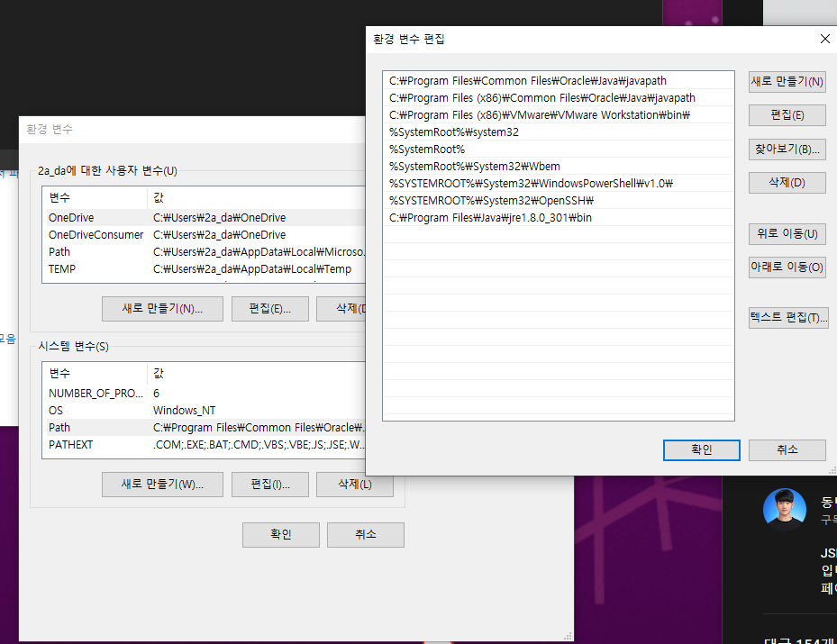Confirm with 확인 in path edit dialog
Screen dimensions: 837x644
pyautogui.click(x=702, y=450)
